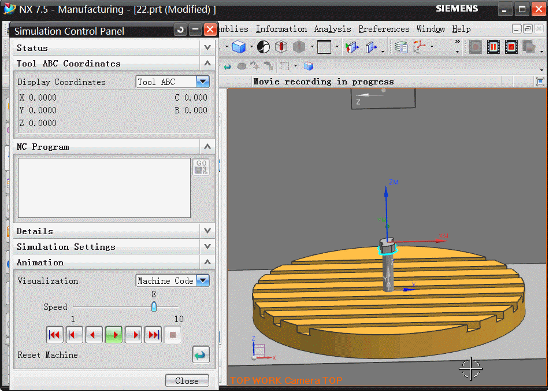This screenshot has height=392, width=549.
Task: Stop the movie recording
Action: tap(511, 47)
